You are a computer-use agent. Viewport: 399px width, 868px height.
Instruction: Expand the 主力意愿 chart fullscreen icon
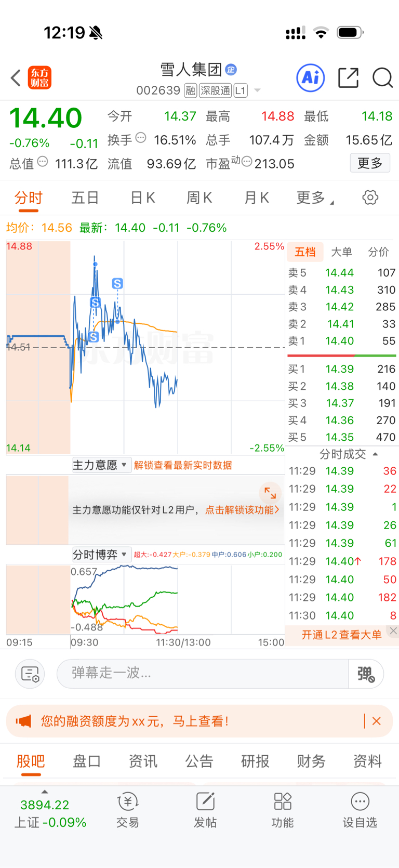point(270,493)
